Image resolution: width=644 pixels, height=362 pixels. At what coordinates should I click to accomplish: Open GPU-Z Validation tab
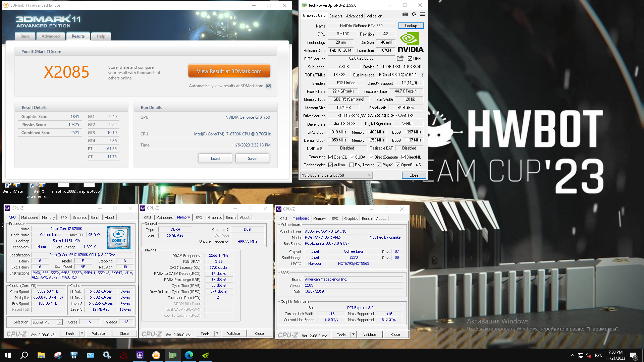(374, 16)
